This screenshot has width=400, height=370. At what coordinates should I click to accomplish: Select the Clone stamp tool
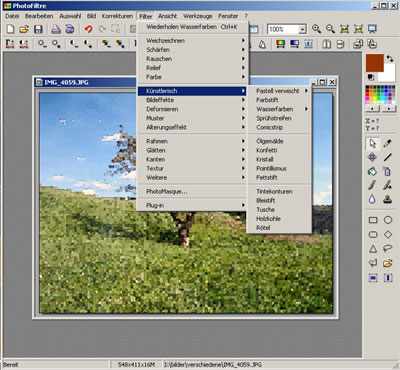tap(387, 199)
